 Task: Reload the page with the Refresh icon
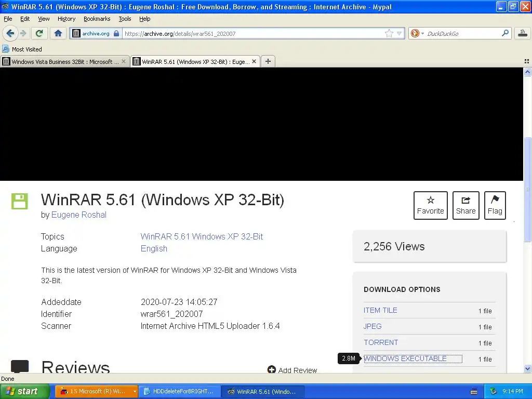click(39, 33)
